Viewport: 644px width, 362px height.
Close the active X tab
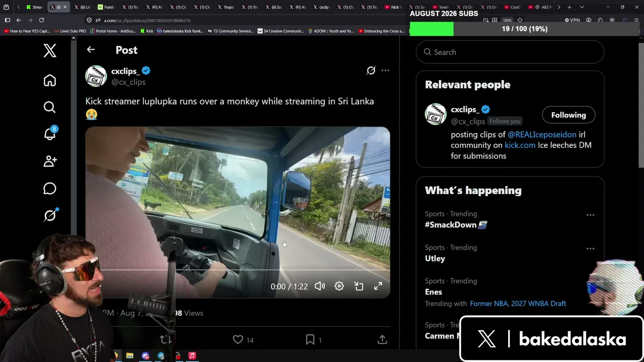click(65, 7)
